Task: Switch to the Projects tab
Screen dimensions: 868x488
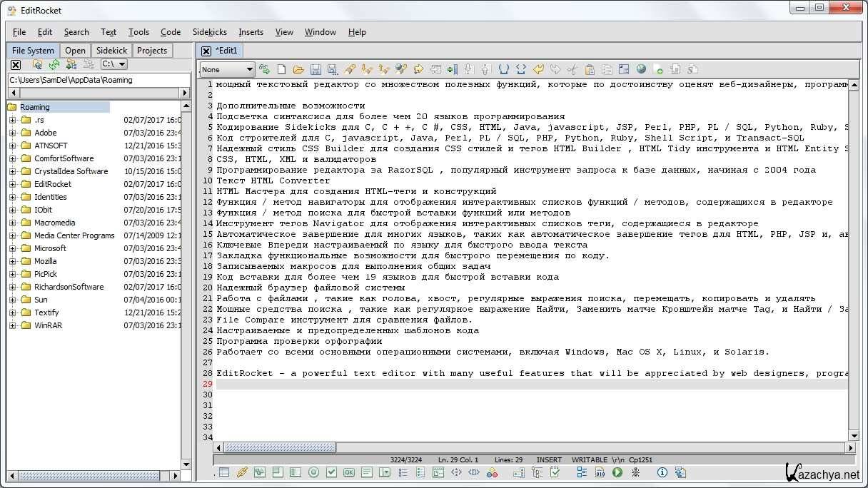Action: (151, 51)
